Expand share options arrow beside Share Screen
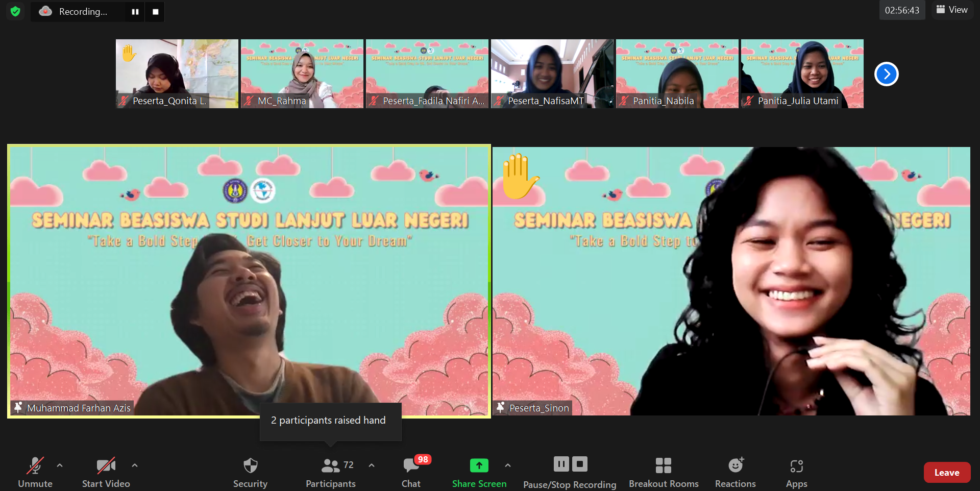 pyautogui.click(x=508, y=465)
